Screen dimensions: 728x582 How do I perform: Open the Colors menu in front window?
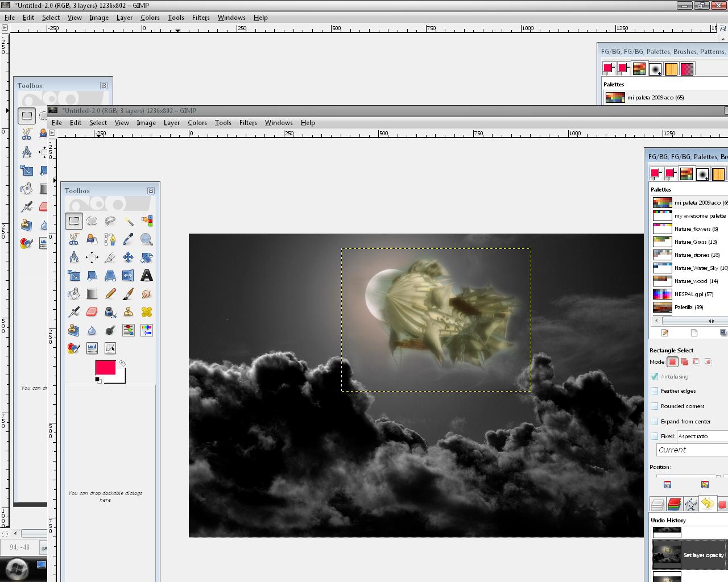click(197, 123)
